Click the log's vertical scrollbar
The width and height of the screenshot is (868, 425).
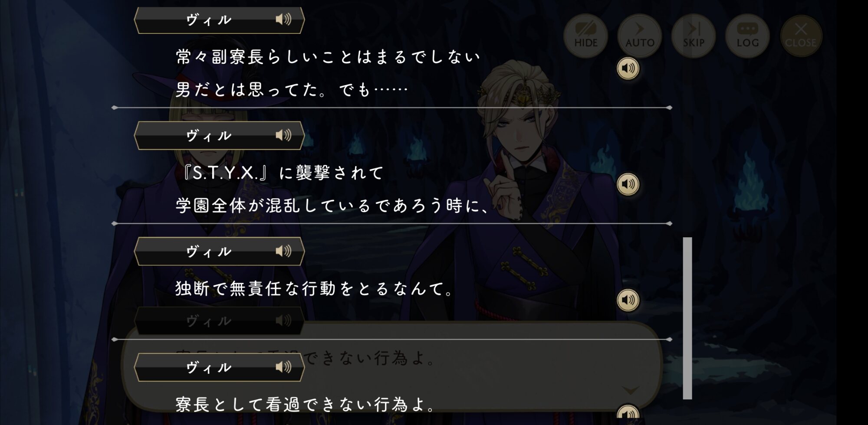[687, 318]
